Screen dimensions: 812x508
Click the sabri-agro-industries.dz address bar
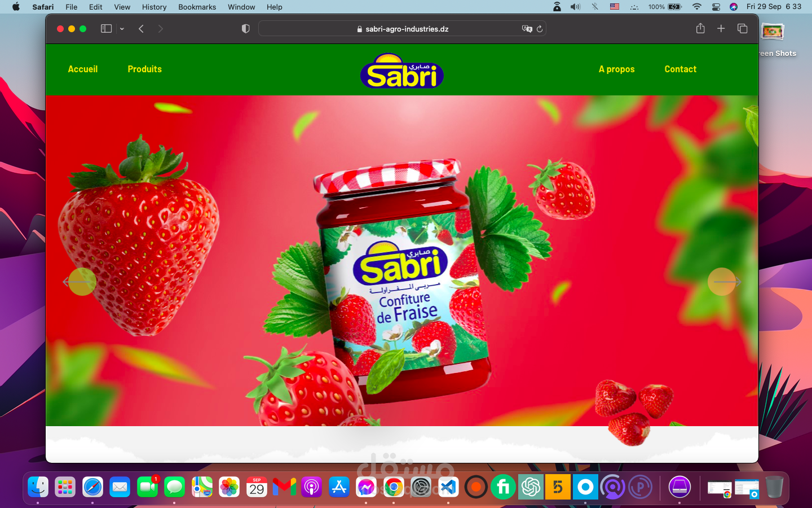(x=402, y=29)
